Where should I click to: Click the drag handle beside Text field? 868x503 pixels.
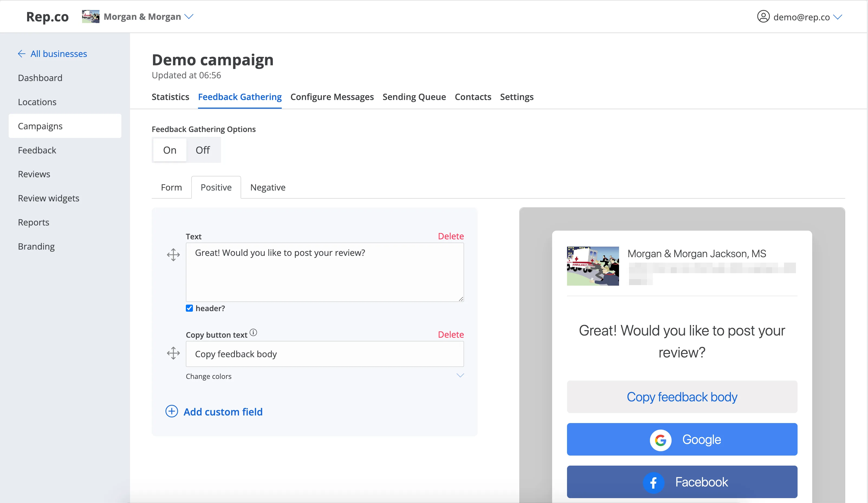173,255
